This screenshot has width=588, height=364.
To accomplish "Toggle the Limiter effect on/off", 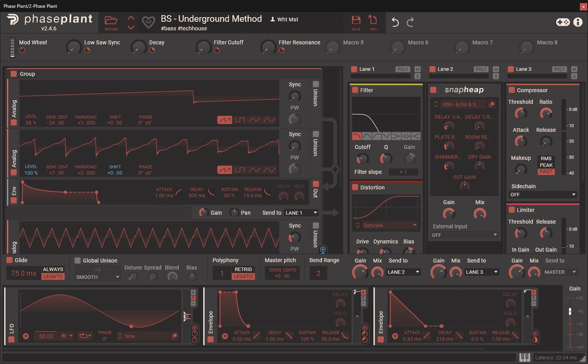I will pyautogui.click(x=511, y=210).
